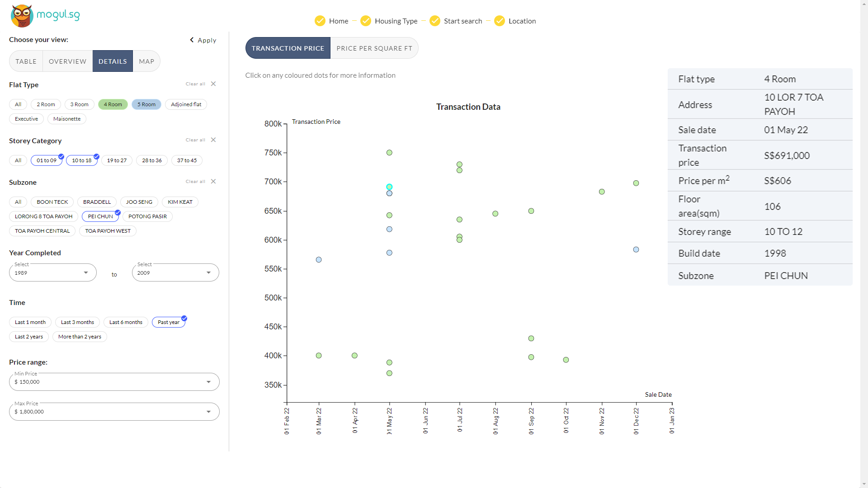Select the Last 6 months time filter

tap(126, 322)
